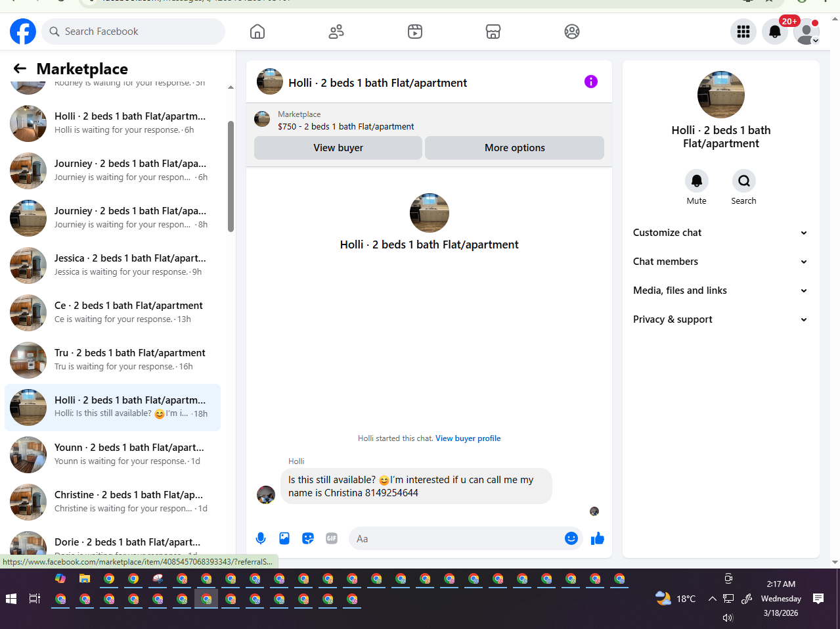Image resolution: width=840 pixels, height=629 pixels.
Task: Click the Search Facebook field
Action: coord(133,32)
